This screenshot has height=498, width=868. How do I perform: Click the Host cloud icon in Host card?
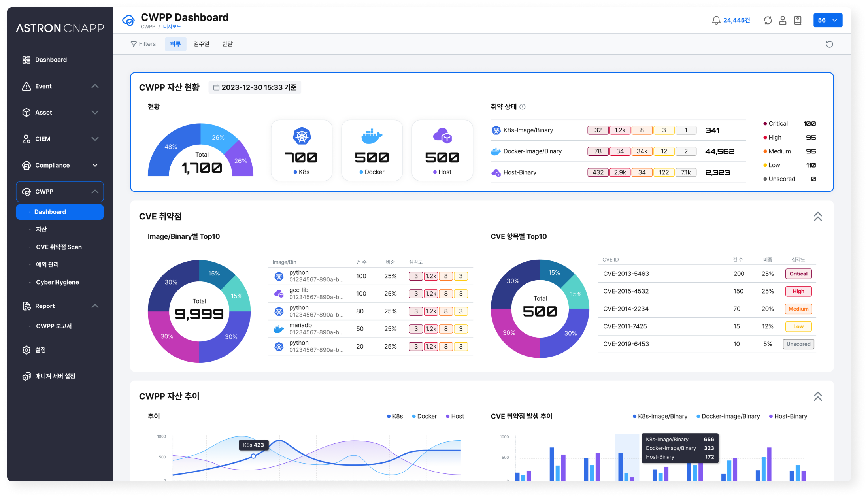(442, 136)
